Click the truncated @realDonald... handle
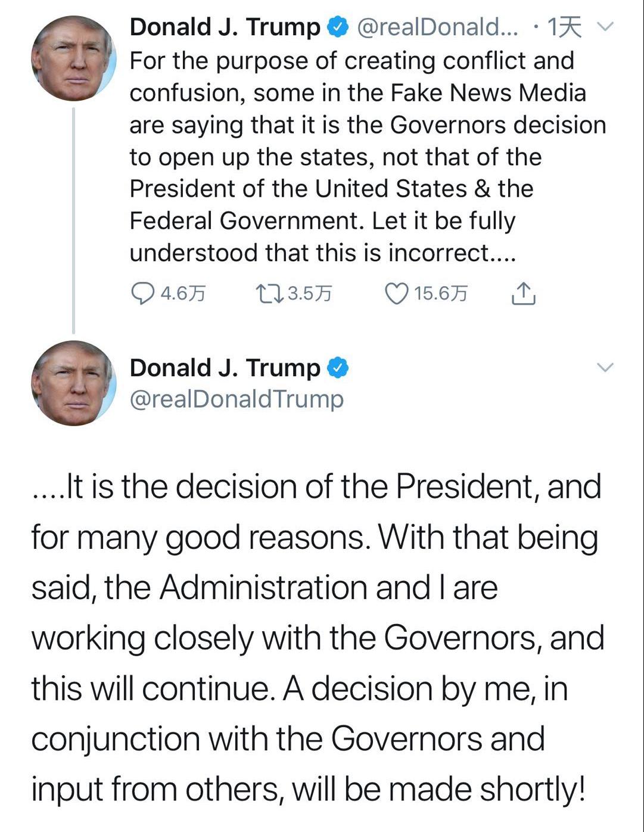 coord(437,27)
